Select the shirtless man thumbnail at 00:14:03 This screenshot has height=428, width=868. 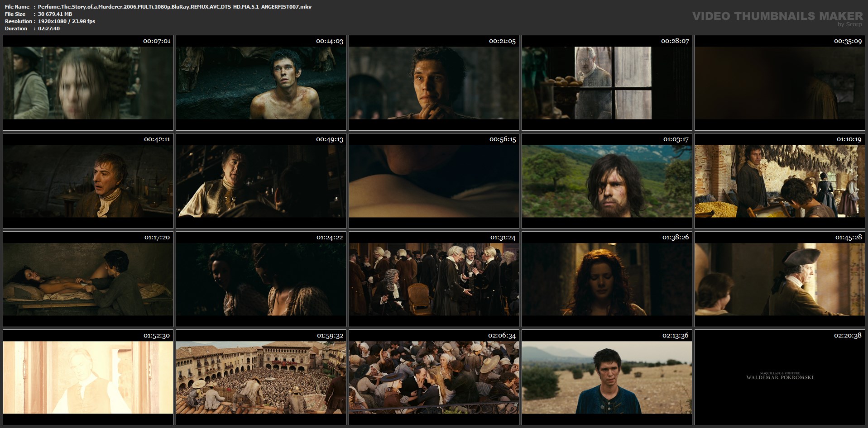pyautogui.click(x=261, y=83)
